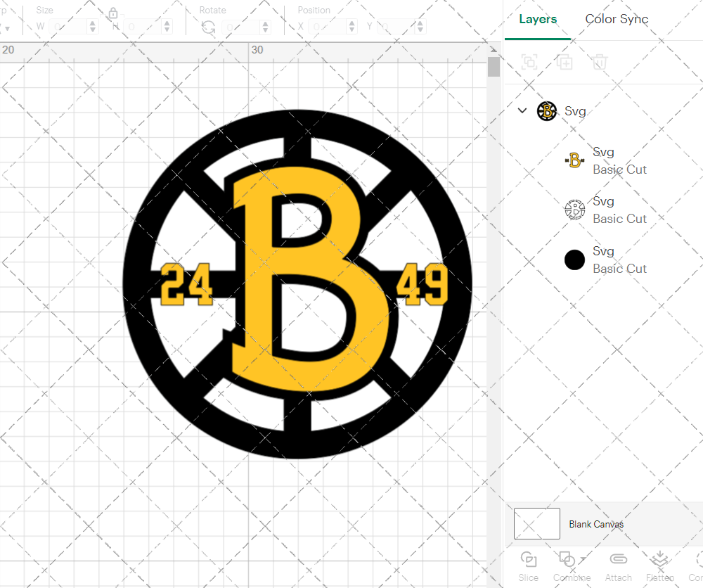Screen dimensions: 703x588
Task: Click the Width input field
Action: tap(68, 27)
